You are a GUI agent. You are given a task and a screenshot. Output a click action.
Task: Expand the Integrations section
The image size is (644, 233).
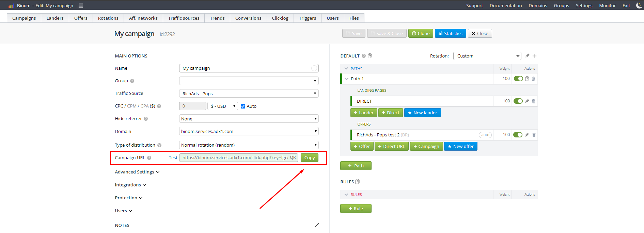pos(131,185)
